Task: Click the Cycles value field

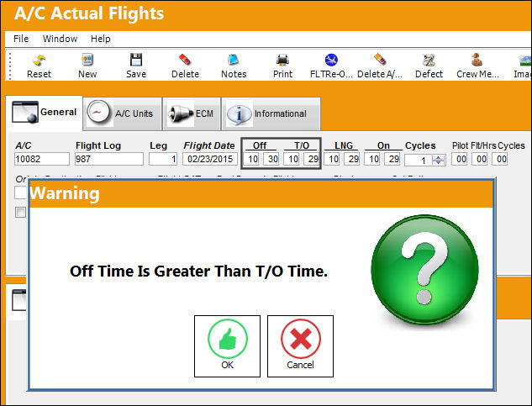Action: (x=418, y=161)
